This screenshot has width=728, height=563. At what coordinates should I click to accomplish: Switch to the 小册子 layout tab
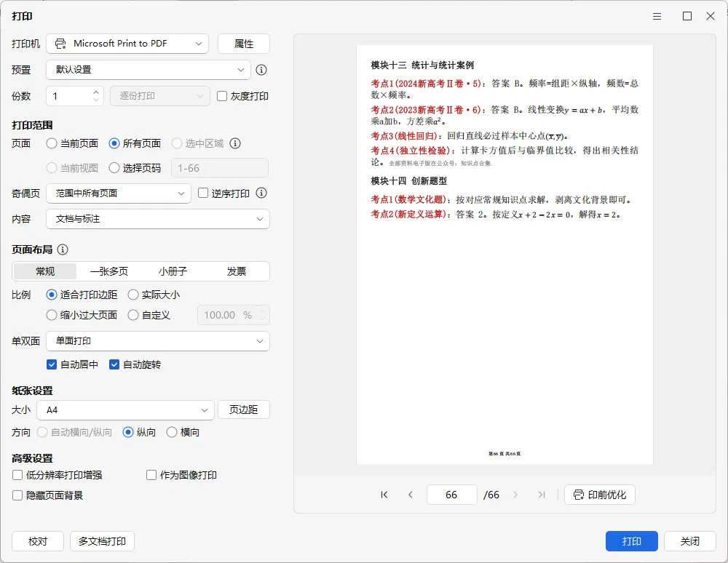(173, 271)
